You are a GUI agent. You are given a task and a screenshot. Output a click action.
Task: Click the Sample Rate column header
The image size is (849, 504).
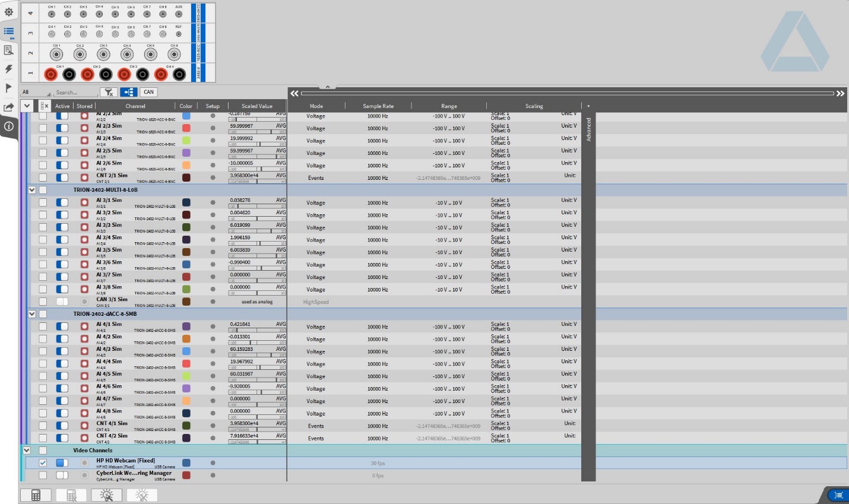pos(378,106)
